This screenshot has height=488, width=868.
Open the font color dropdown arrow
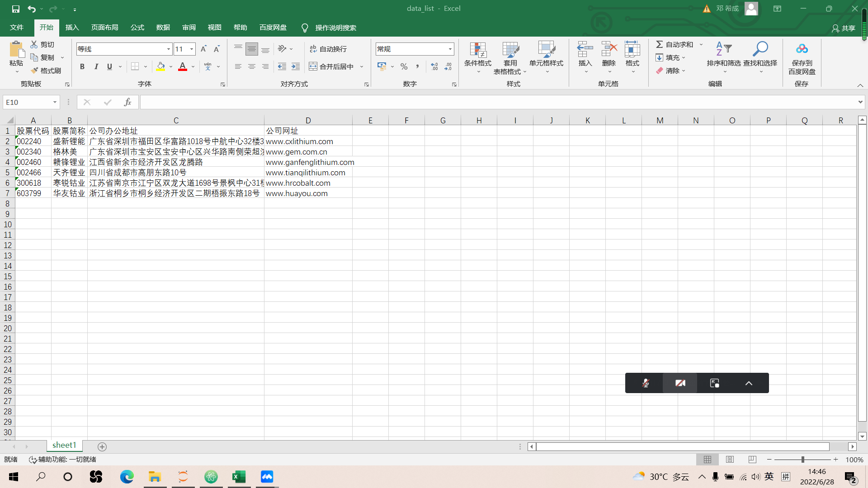[x=193, y=66]
